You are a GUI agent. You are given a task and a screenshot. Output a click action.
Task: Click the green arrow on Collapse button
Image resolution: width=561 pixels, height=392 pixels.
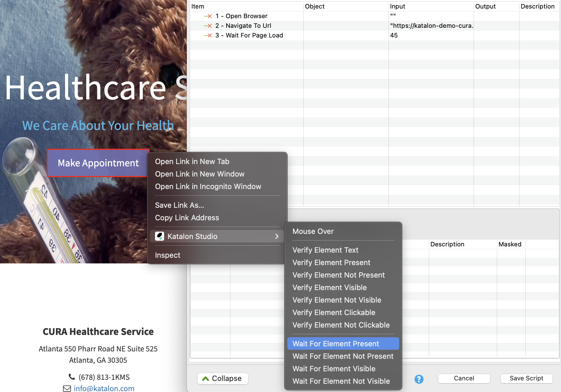pos(206,379)
